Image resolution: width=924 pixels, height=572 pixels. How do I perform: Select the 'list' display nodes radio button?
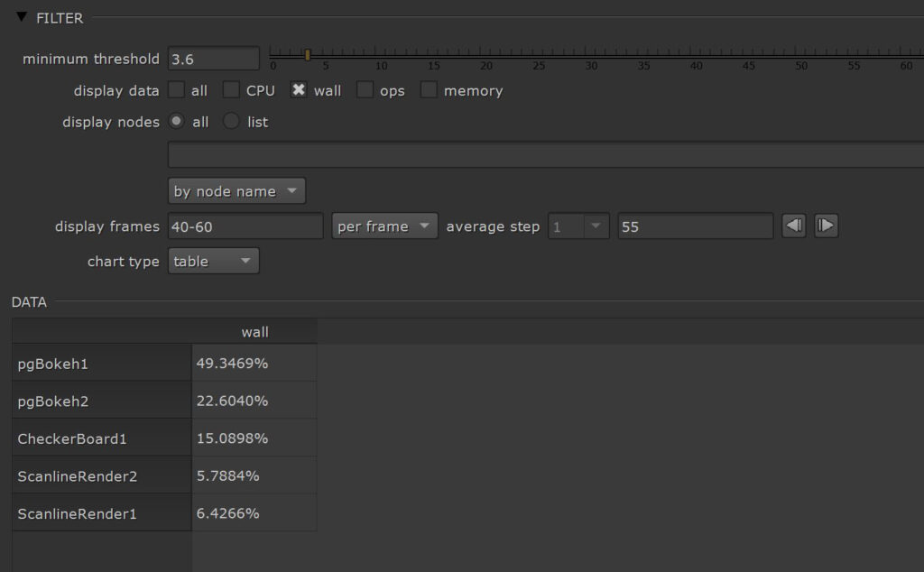(231, 121)
